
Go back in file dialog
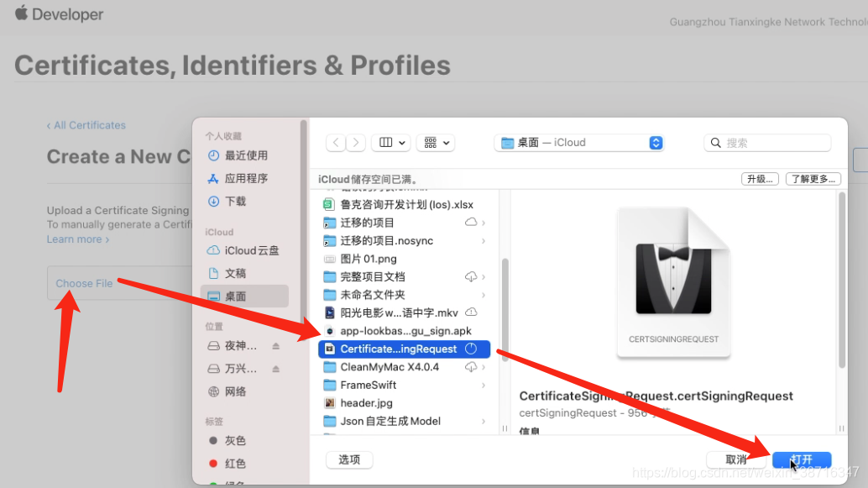coord(336,143)
